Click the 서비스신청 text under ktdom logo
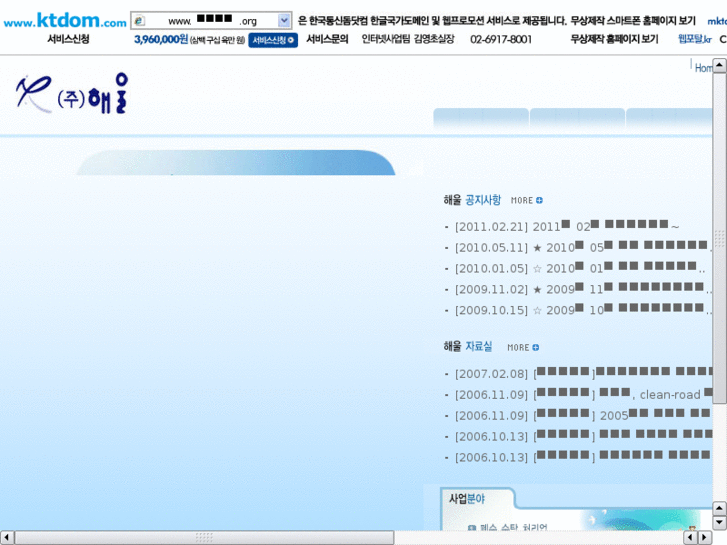The image size is (727, 545). 68,39
